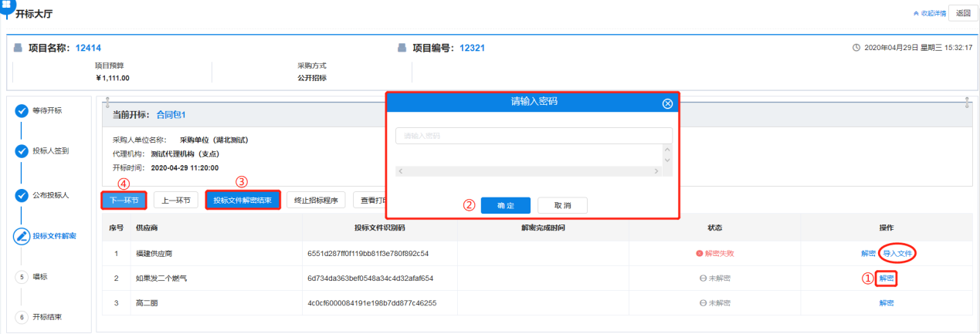
Task: Select 投标人签到 step checkmark icon
Action: [22, 151]
